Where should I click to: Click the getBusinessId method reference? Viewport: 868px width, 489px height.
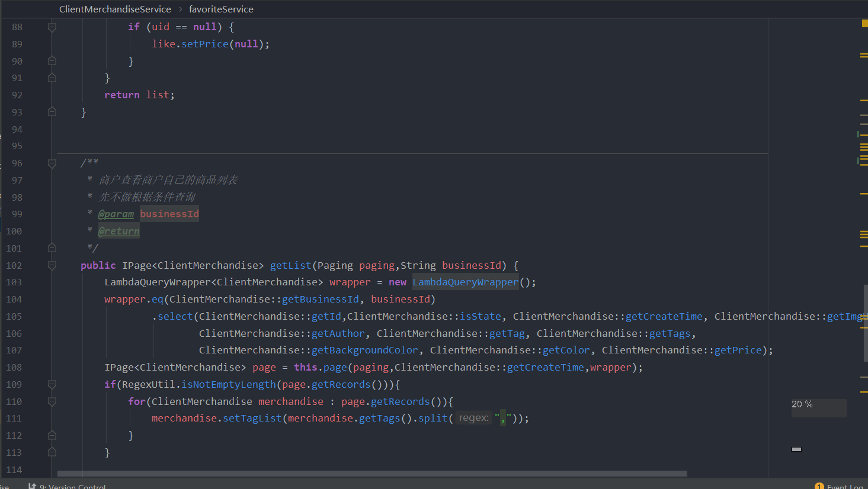click(321, 299)
